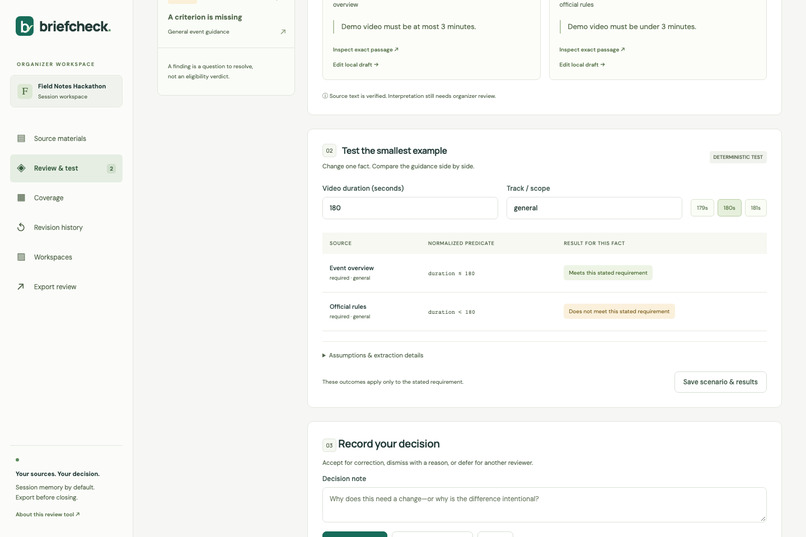806x537 pixels.
Task: Click the Export review arrow icon
Action: pos(21,287)
